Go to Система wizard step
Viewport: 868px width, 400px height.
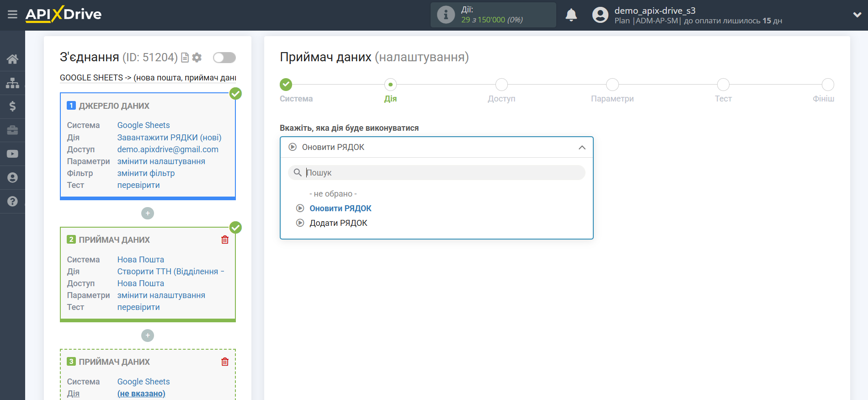(286, 85)
